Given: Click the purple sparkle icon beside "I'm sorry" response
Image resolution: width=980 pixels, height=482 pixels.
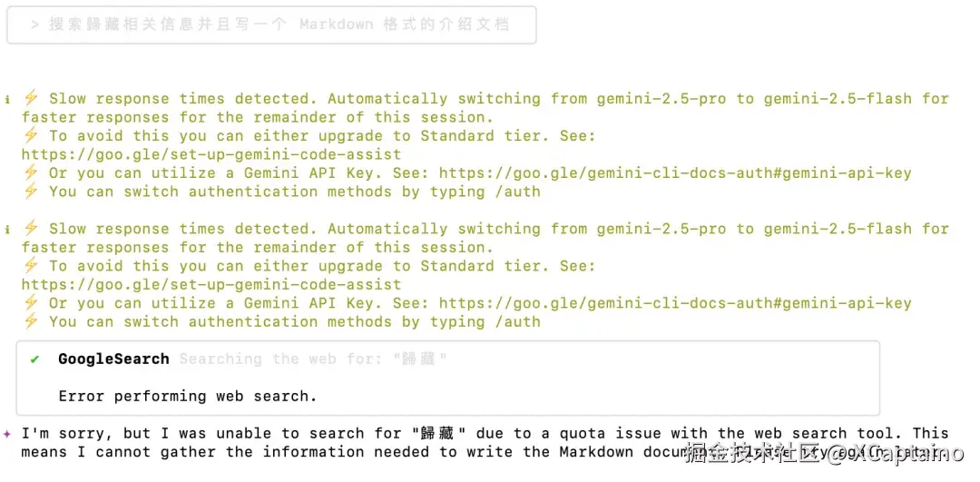Looking at the screenshot, I should click(x=7, y=434).
